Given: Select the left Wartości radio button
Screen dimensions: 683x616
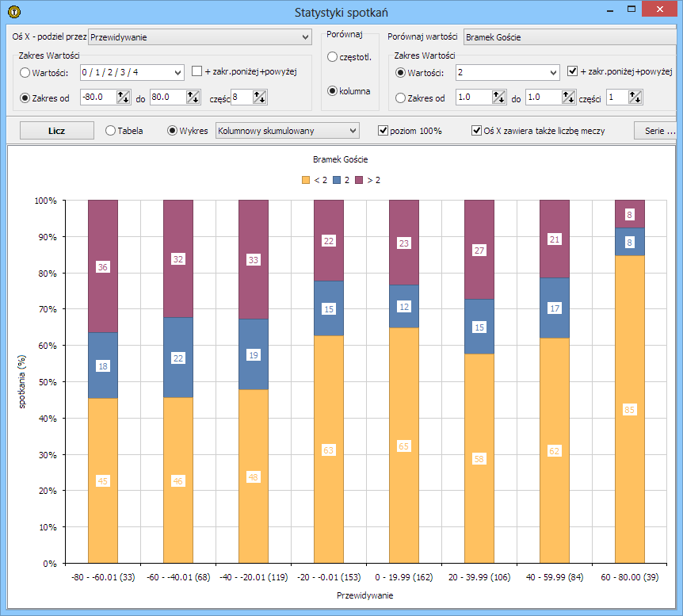Looking at the screenshot, I should [x=25, y=73].
